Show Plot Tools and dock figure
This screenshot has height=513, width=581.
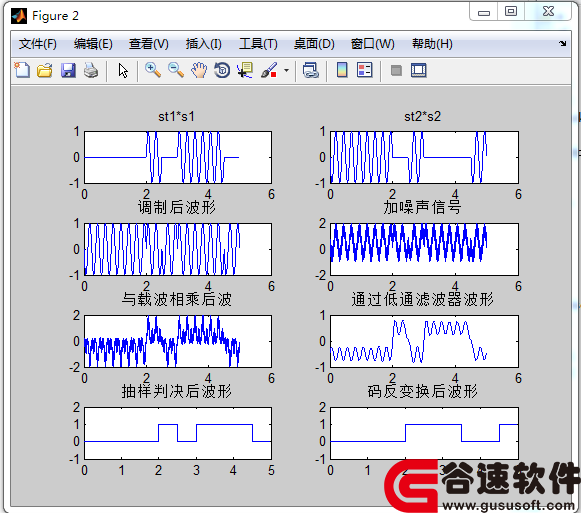(419, 70)
